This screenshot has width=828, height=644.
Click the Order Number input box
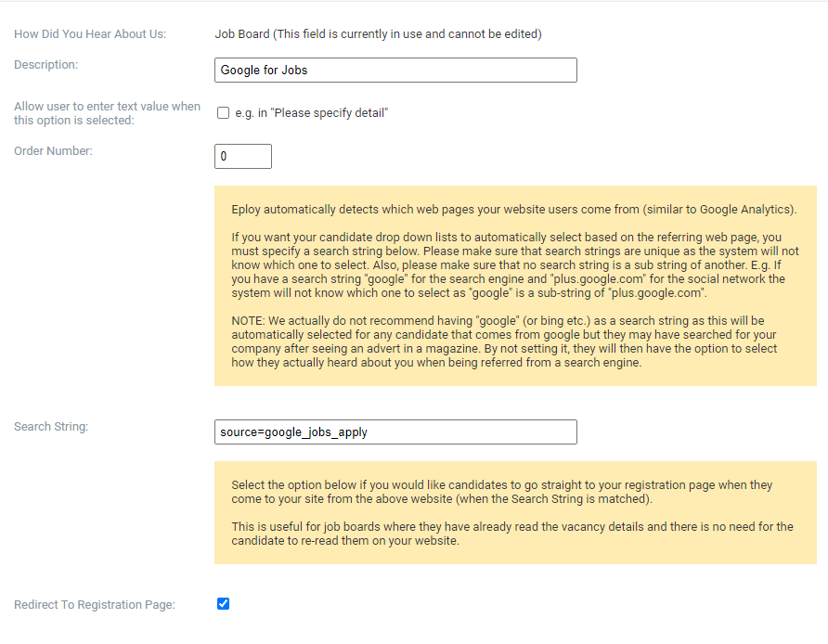(243, 156)
